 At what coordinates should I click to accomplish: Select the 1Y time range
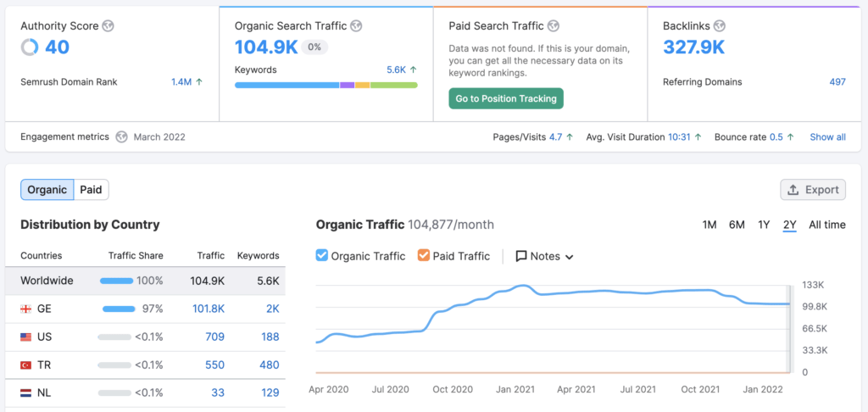[x=764, y=225]
